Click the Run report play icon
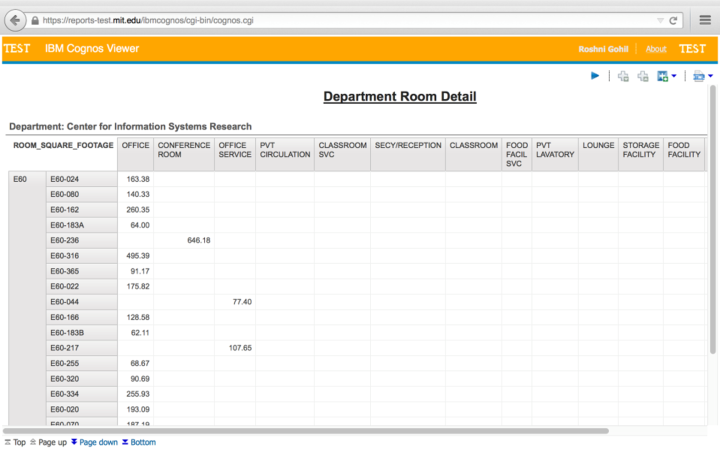720x450 pixels. [x=595, y=76]
